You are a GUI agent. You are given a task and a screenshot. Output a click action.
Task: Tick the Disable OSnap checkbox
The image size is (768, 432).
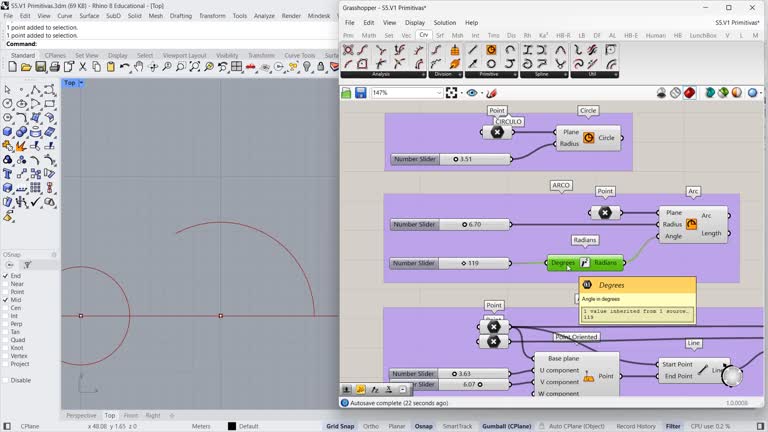click(x=6, y=380)
